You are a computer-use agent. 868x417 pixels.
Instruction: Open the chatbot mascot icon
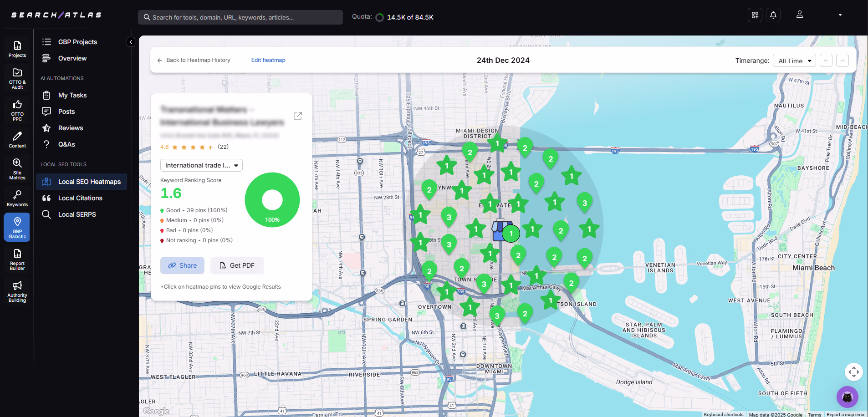click(x=847, y=397)
